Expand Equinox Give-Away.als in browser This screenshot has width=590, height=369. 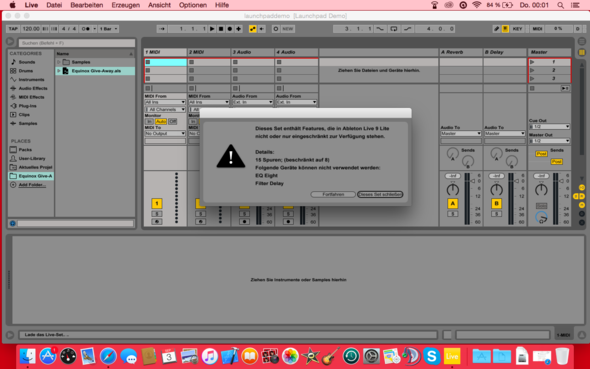[59, 71]
